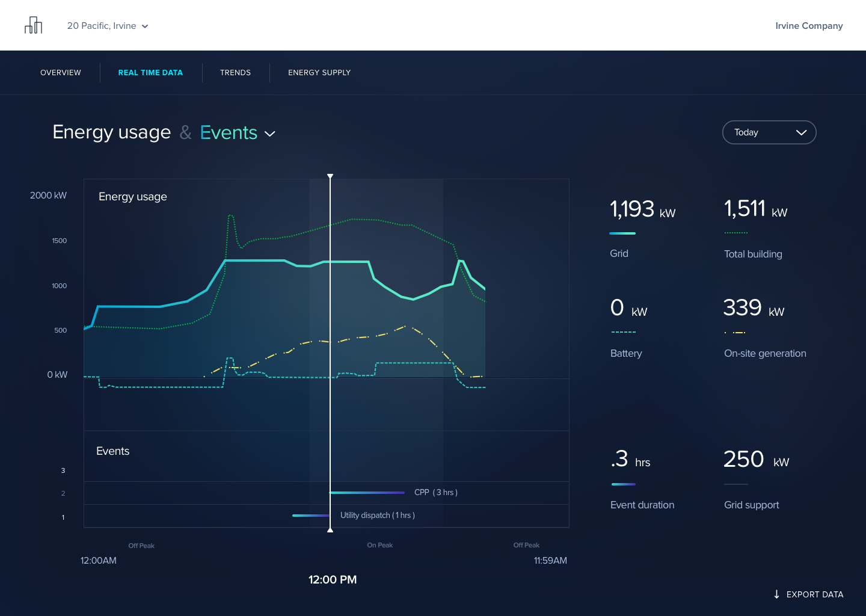
Task: Select the CPP 3 hrs event bar
Action: click(367, 493)
